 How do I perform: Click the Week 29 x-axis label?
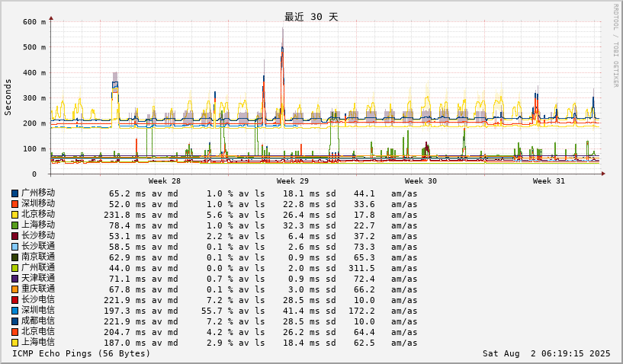292,181
